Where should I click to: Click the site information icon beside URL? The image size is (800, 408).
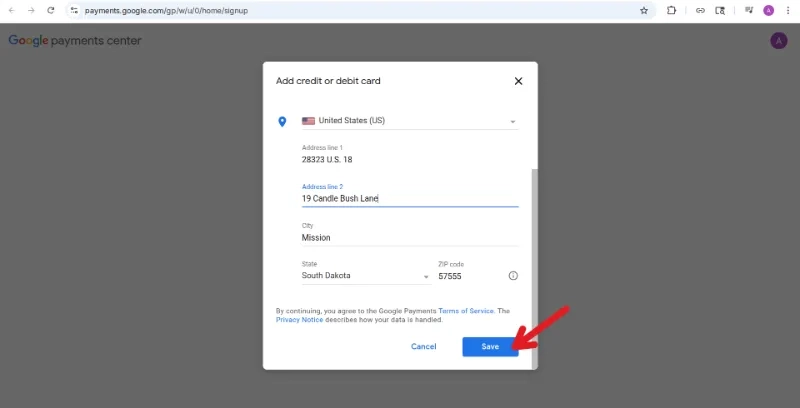coord(74,10)
